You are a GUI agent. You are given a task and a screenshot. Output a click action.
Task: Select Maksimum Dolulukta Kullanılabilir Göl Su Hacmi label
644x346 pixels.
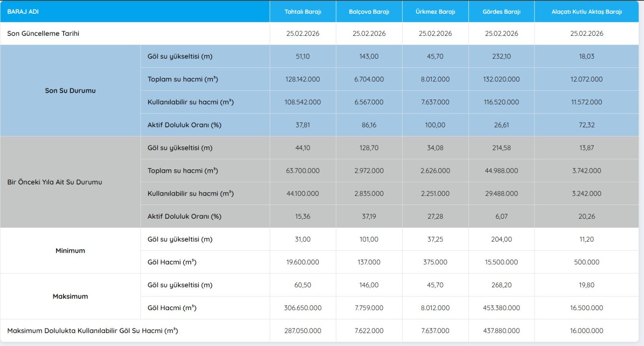click(93, 331)
